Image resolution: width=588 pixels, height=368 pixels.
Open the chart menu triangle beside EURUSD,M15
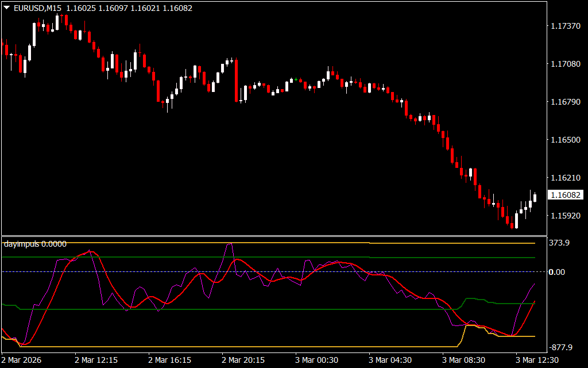tap(6, 8)
